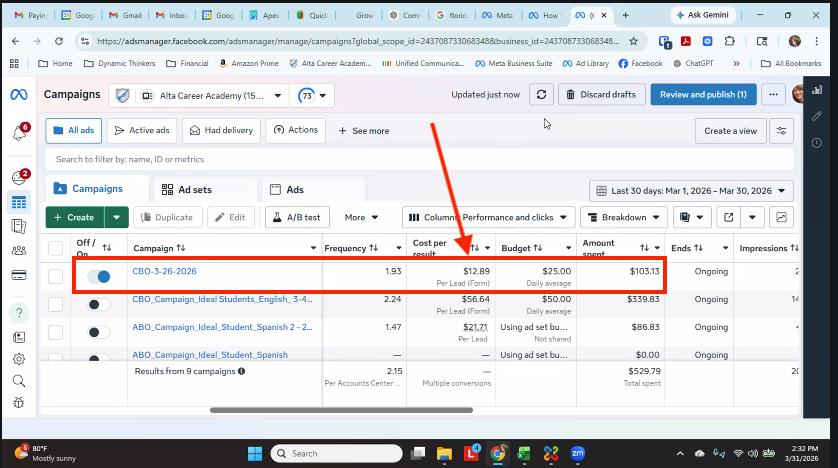Open the Ask Gemini button in Chrome

(x=703, y=15)
